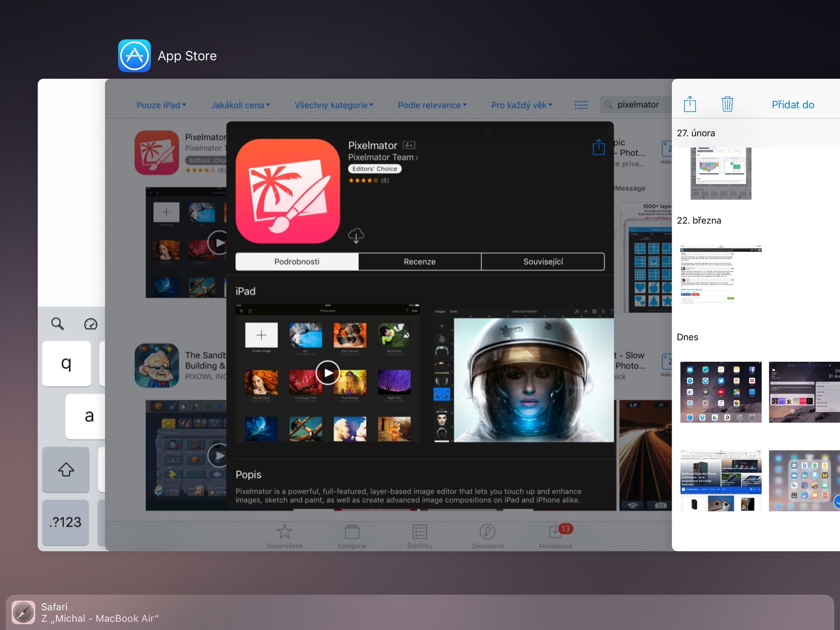Tap the share icon in the photos panel
This screenshot has width=840, height=630.
[689, 104]
